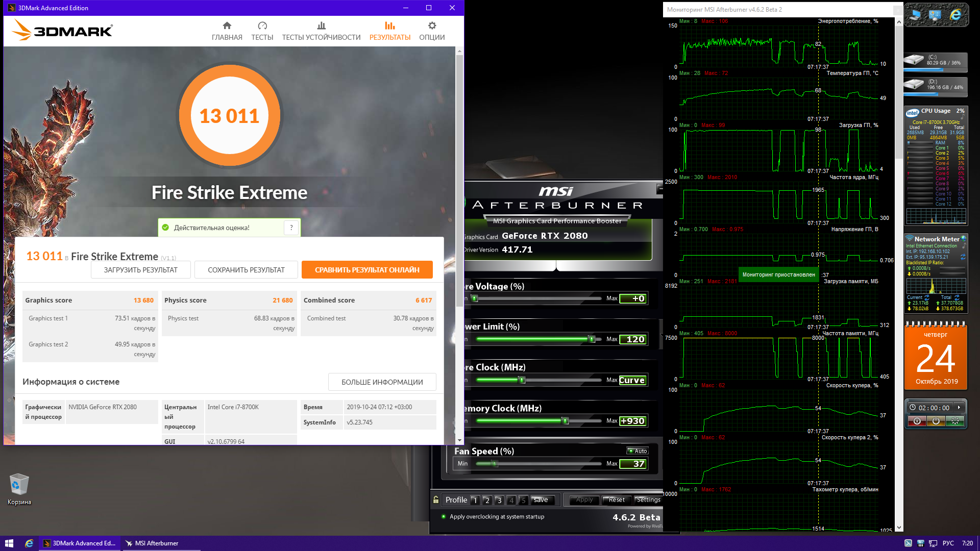Click БОЛЬШЕ ИНФОРМАЦИИ button
980x551 pixels.
pyautogui.click(x=382, y=382)
